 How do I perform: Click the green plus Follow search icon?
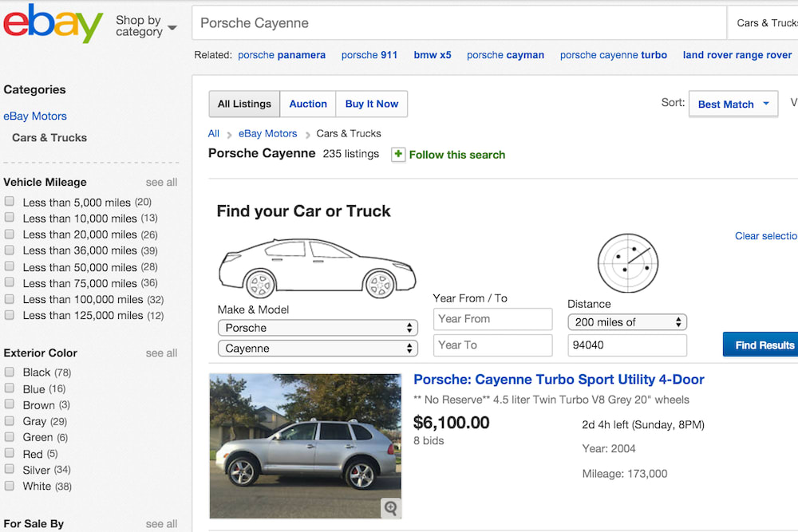[x=398, y=154]
